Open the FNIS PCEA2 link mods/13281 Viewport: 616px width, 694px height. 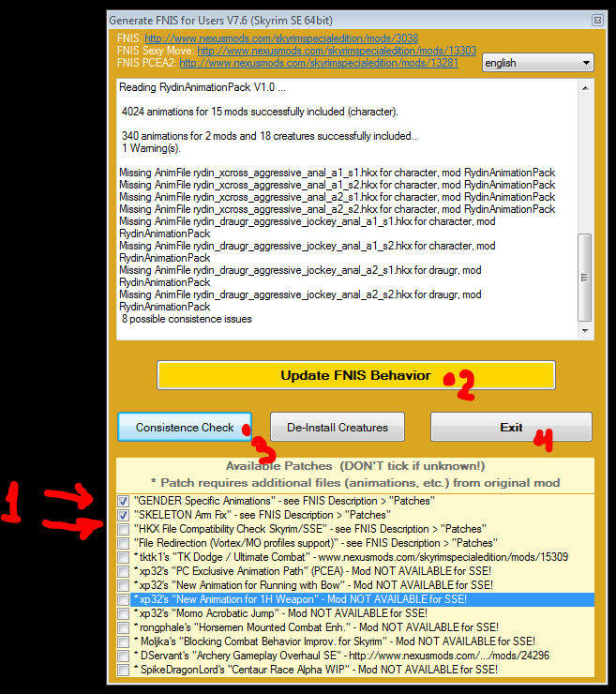pos(319,63)
